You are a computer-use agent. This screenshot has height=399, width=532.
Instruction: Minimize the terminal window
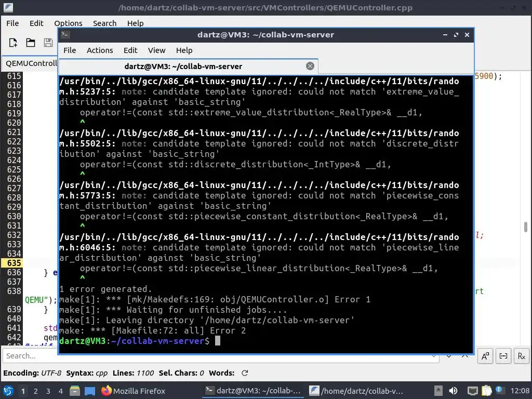click(445, 35)
